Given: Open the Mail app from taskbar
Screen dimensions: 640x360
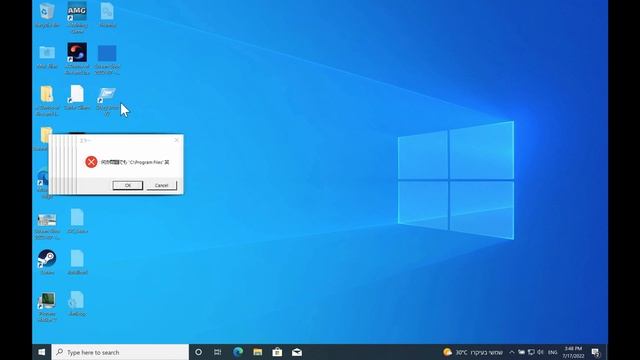Looking at the screenshot, I should pyautogui.click(x=297, y=352).
